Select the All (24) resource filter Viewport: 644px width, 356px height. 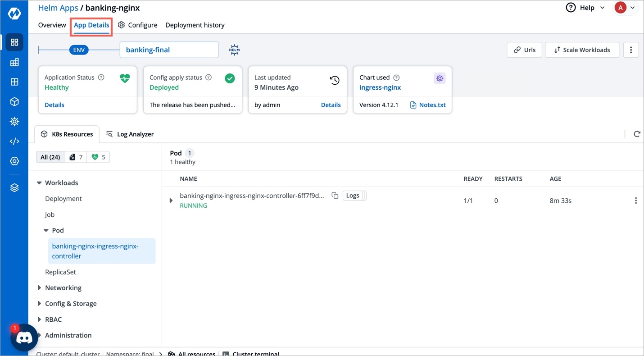click(50, 157)
